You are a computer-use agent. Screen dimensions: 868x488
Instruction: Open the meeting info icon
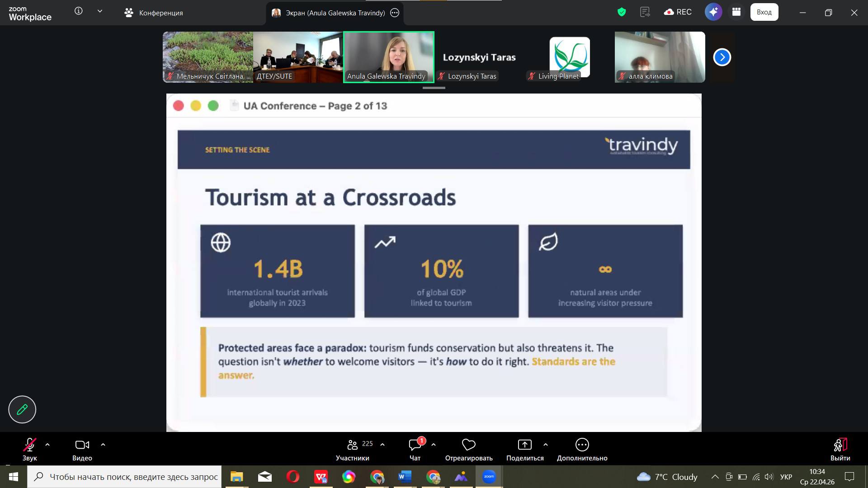point(79,11)
